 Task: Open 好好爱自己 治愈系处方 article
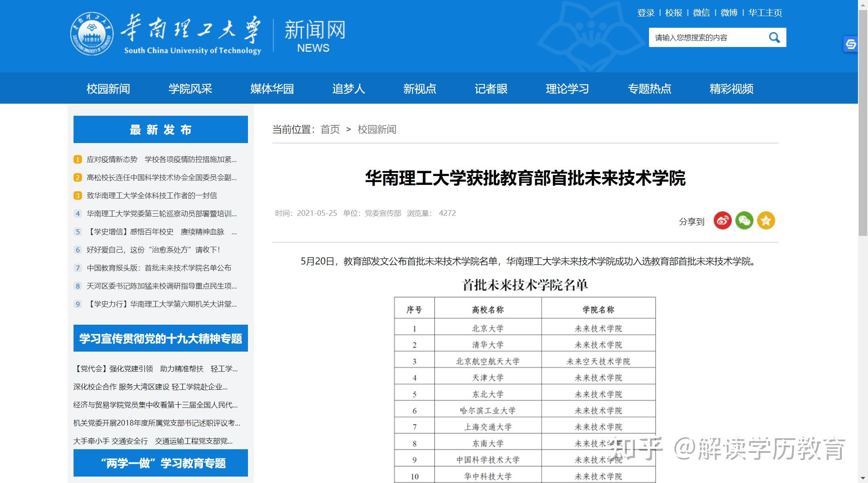point(154,250)
